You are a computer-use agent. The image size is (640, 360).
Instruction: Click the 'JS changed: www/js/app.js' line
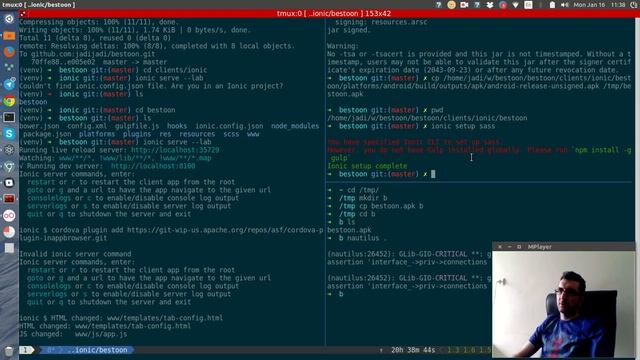[73, 334]
